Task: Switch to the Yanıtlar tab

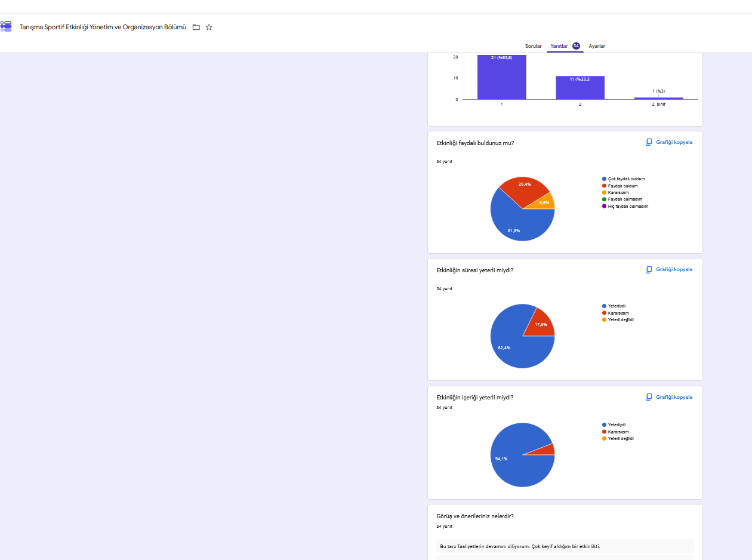Action: point(559,46)
